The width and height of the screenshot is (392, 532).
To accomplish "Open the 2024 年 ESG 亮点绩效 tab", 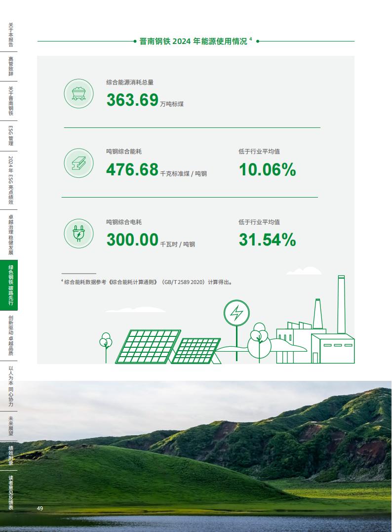I will point(11,180).
